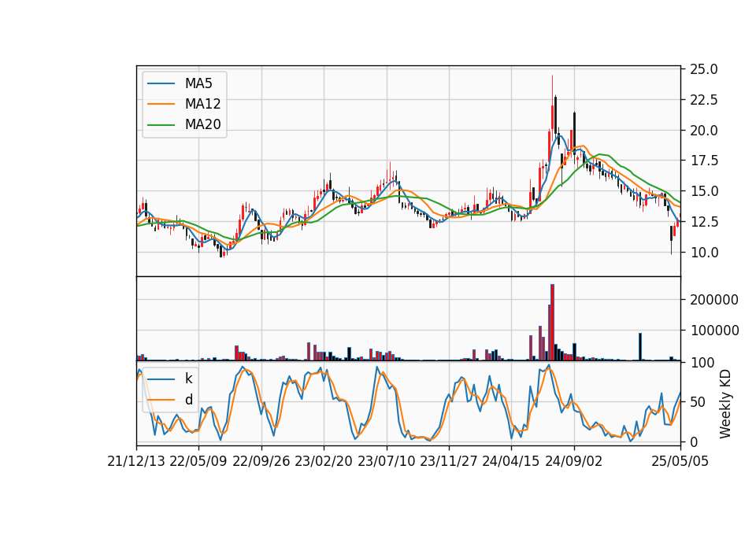This screenshot has width=756, height=543.
Task: Click the Weekly KD axis title
Action: (725, 404)
